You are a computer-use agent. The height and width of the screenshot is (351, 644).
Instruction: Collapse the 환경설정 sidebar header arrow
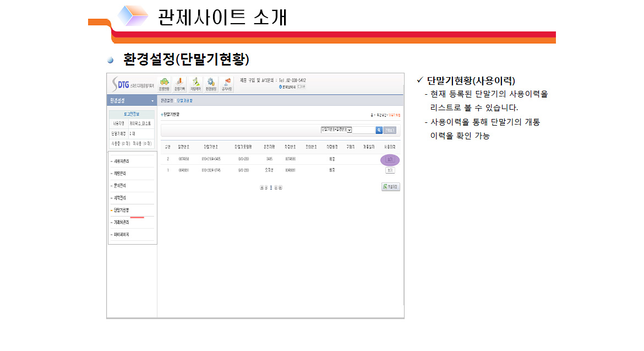pyautogui.click(x=152, y=101)
